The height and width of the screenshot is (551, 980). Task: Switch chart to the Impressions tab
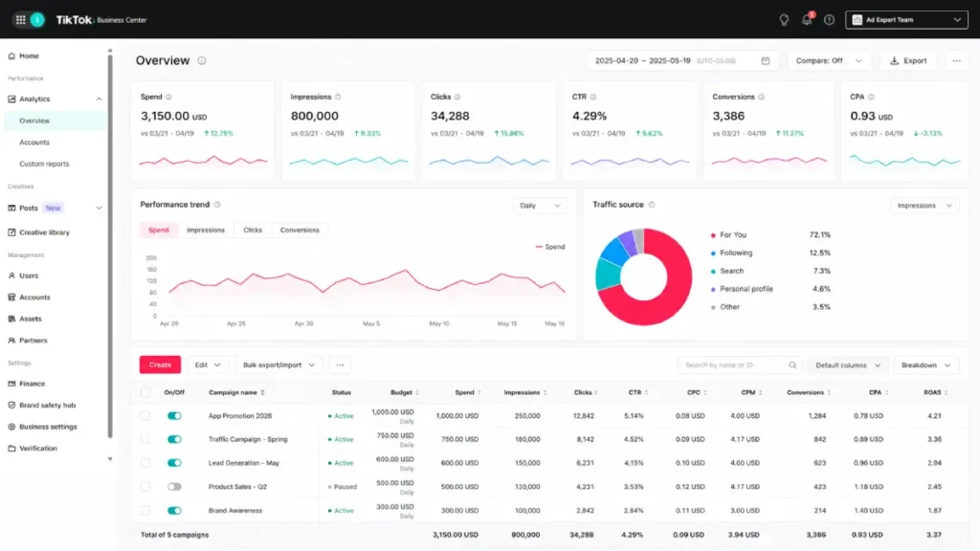(206, 231)
